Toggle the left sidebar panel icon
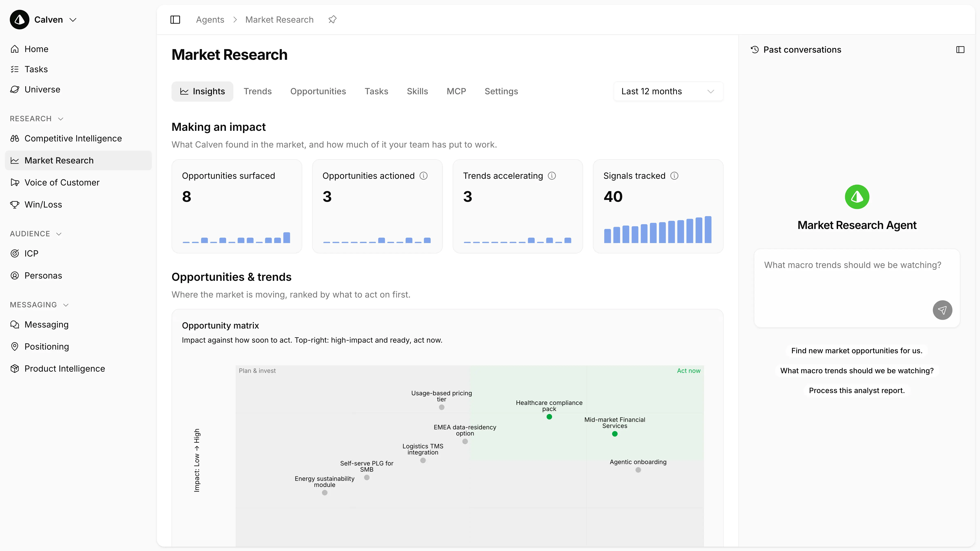The image size is (980, 551). click(175, 20)
